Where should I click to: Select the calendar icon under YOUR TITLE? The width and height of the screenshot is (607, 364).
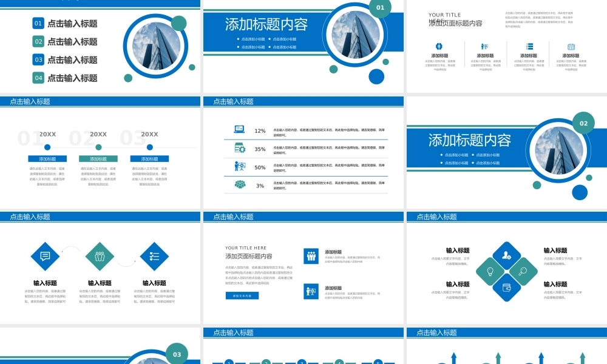571,47
